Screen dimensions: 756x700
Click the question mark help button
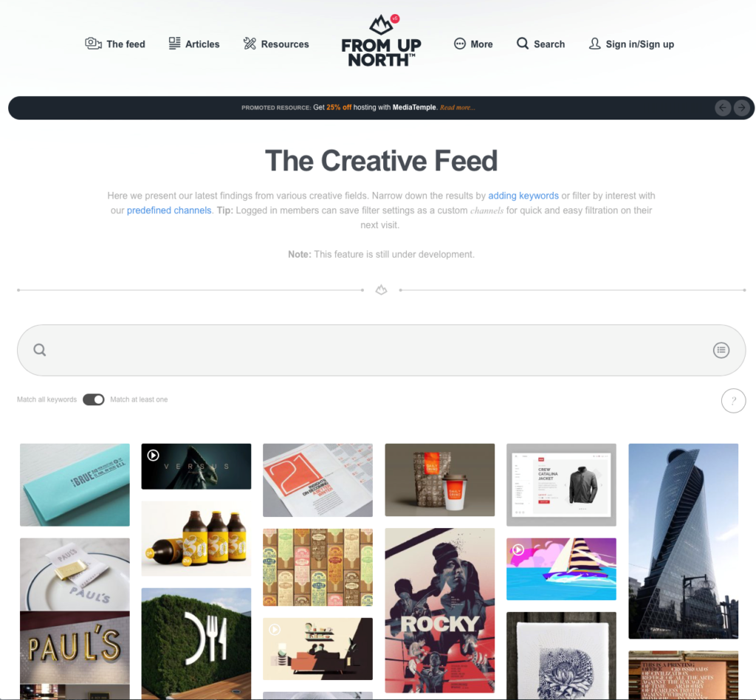[733, 401]
